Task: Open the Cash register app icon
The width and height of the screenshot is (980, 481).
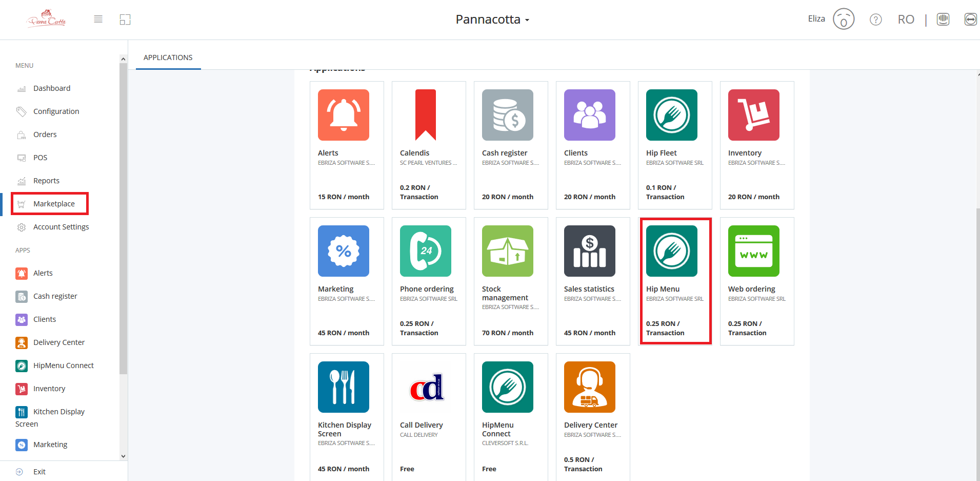Action: pyautogui.click(x=508, y=115)
